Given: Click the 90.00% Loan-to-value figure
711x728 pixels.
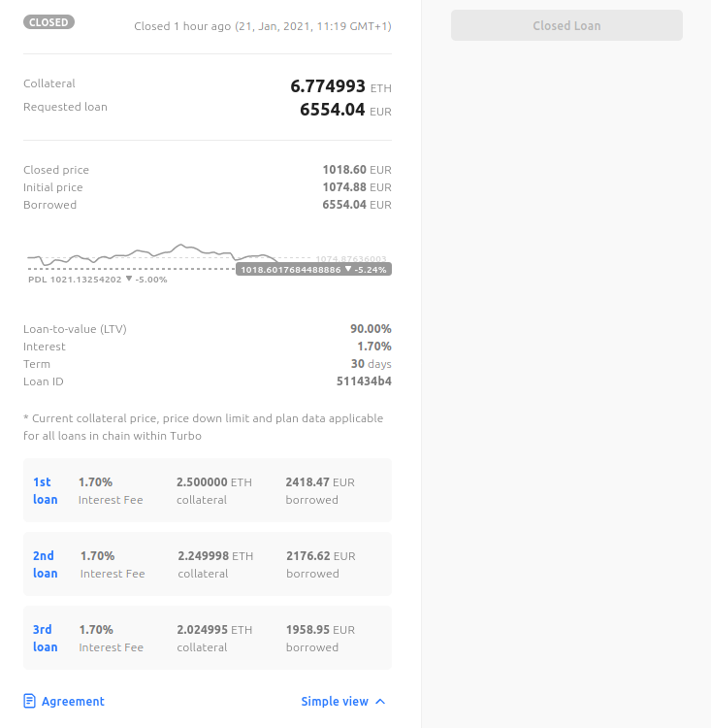Looking at the screenshot, I should [x=371, y=329].
